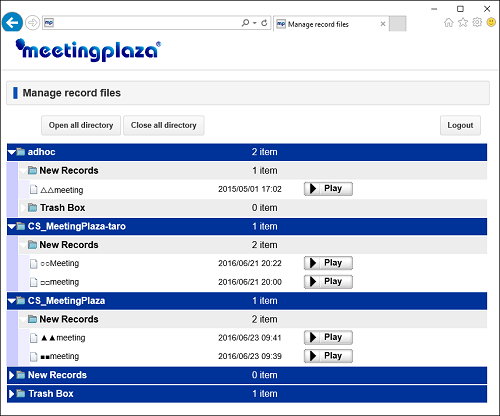
Task: Select the ○○Meeting file name
Action: tap(60, 263)
